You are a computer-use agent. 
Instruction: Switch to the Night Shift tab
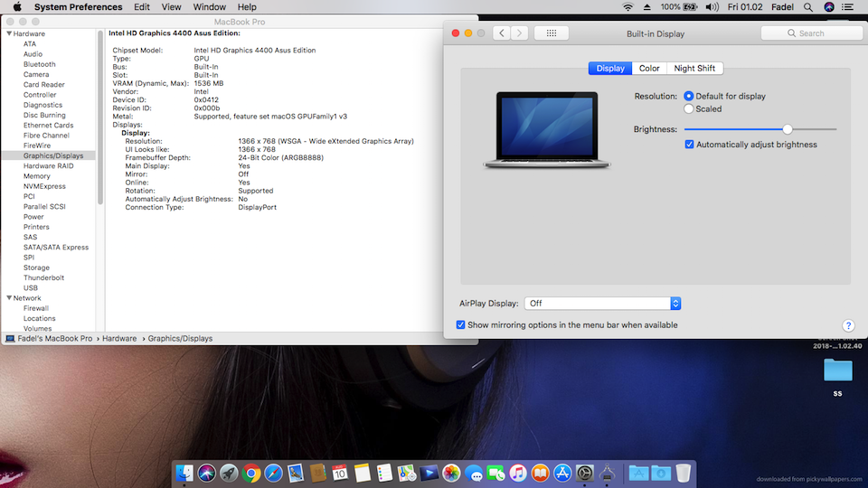(696, 69)
